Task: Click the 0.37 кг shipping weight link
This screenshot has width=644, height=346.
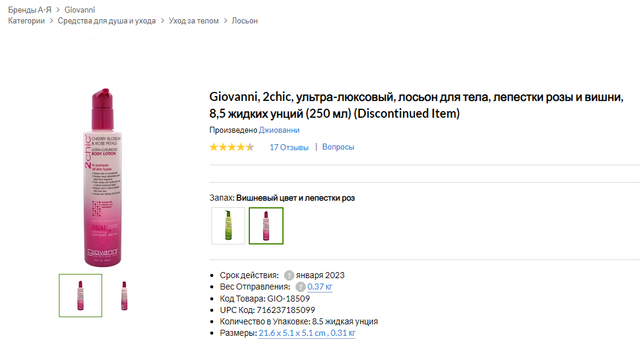Action: coord(320,287)
